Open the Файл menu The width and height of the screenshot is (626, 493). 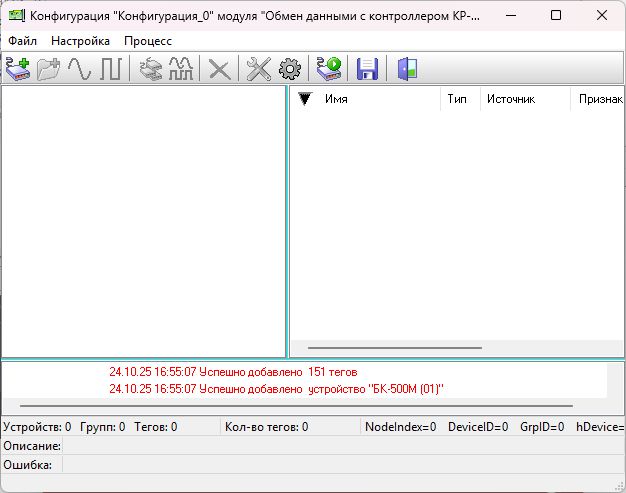[x=22, y=41]
